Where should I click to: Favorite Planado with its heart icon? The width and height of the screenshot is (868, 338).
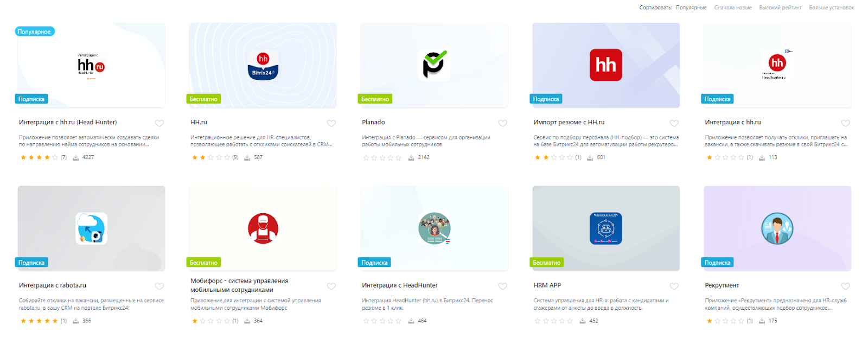click(503, 123)
